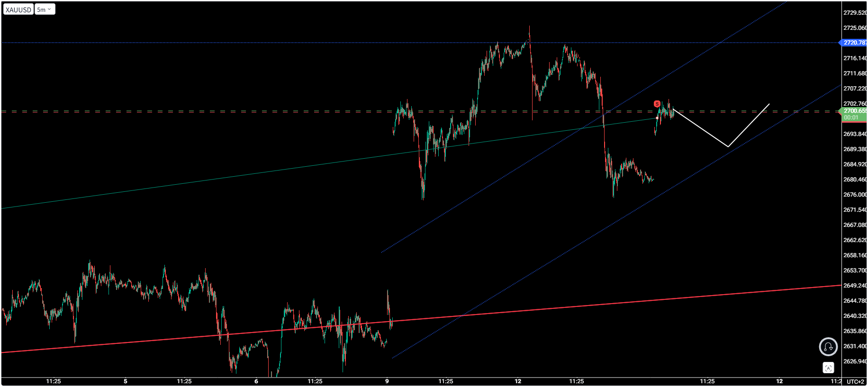Click the 2662.620 price axis label
Viewport: 868px width, 387px height.
tap(855, 240)
